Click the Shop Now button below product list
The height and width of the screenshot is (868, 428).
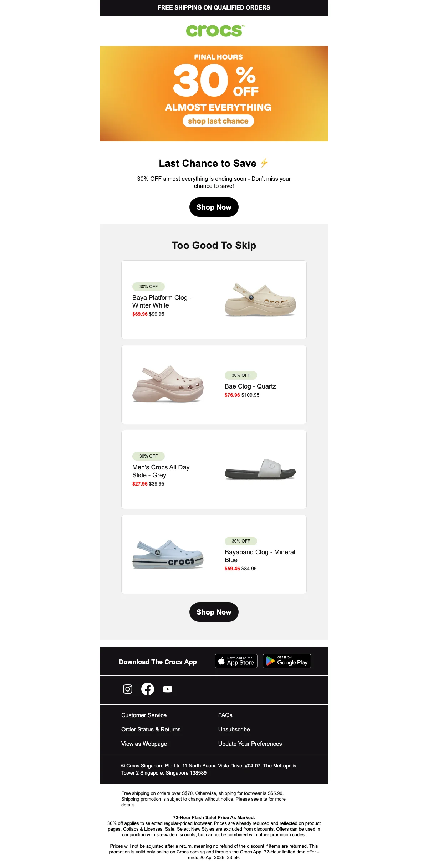(x=214, y=612)
